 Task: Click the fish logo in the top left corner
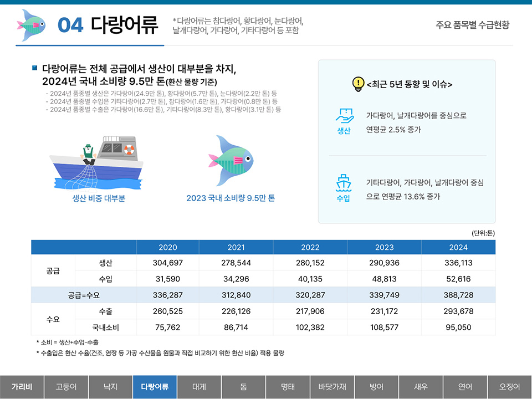(32, 25)
